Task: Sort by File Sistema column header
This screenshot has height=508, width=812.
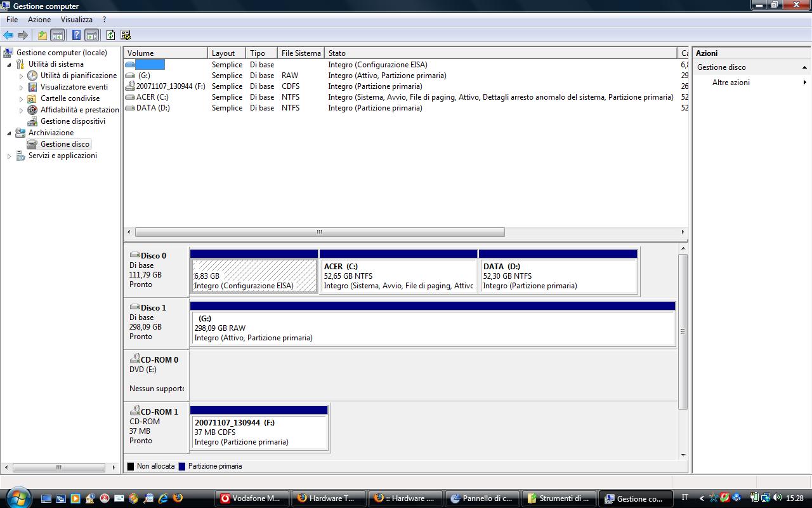Action: pos(301,53)
